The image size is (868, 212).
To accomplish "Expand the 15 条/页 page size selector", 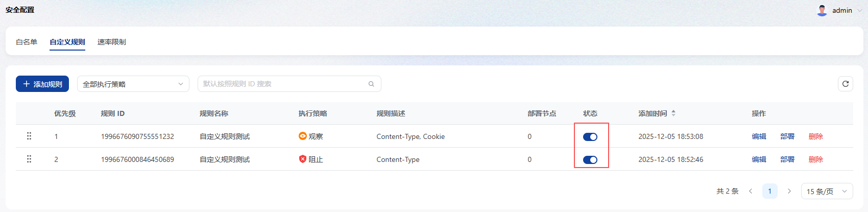I will [827, 191].
